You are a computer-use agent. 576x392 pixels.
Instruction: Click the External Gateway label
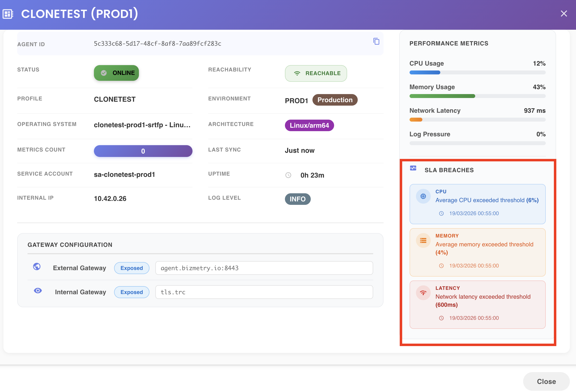pos(79,268)
